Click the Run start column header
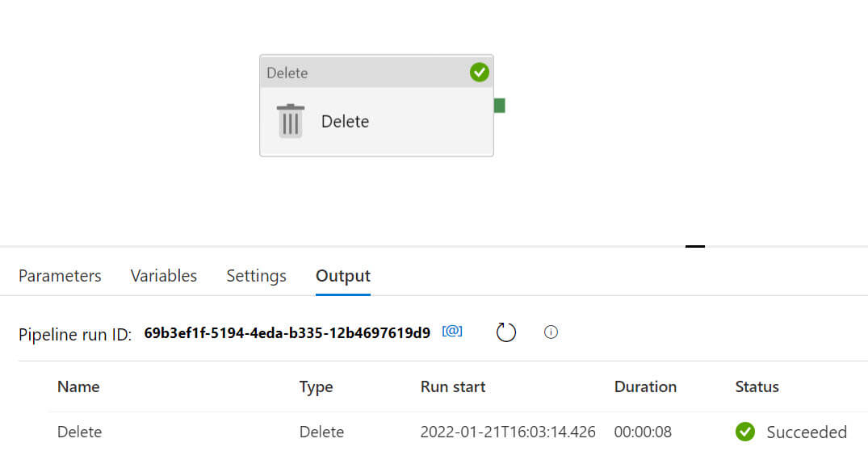 click(453, 386)
